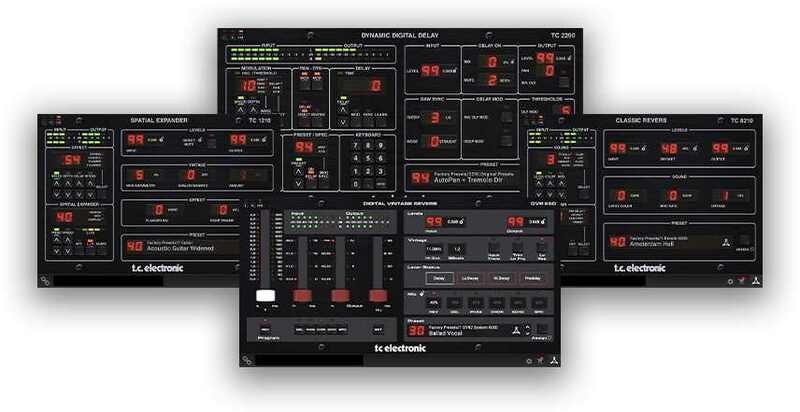Open settings gear in Digital Vintage Reverb footer
The width and height of the screenshot is (800, 412).
point(529,360)
